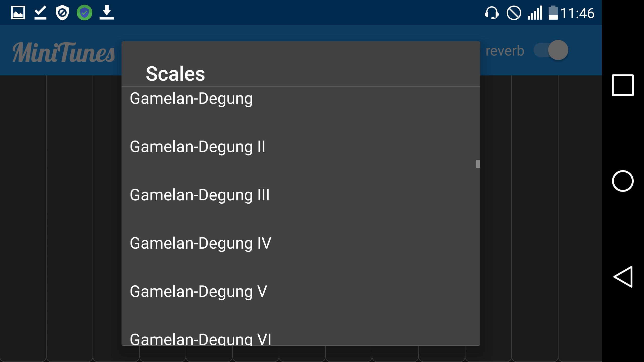Tap the download icon in status bar

pos(106,13)
